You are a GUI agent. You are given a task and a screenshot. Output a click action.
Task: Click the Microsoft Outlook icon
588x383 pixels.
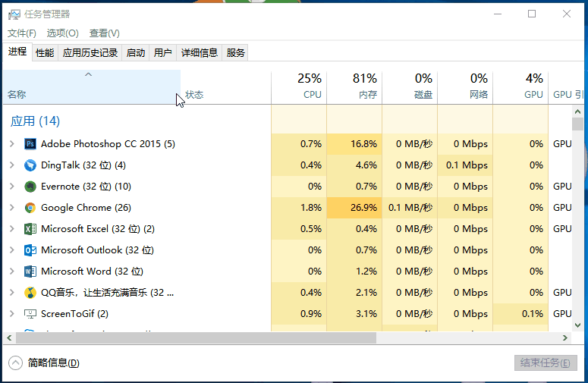30,250
